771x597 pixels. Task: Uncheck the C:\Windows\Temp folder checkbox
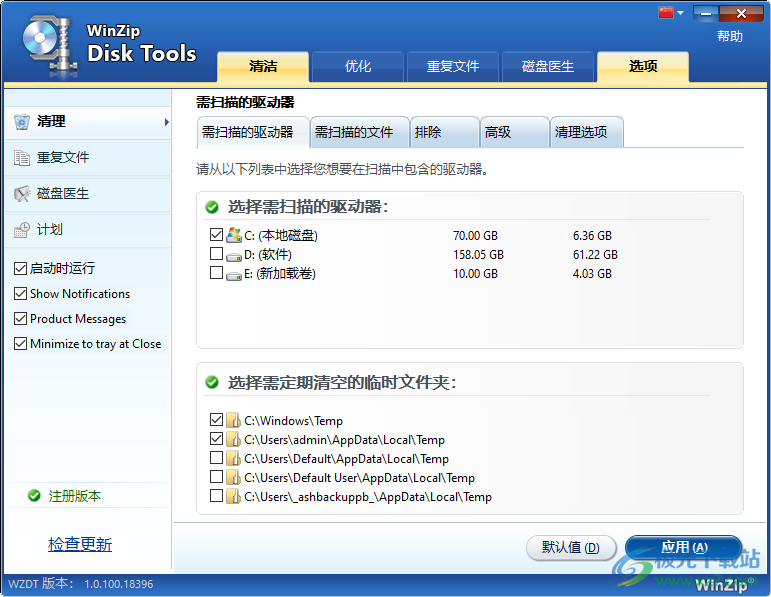pyautogui.click(x=216, y=419)
